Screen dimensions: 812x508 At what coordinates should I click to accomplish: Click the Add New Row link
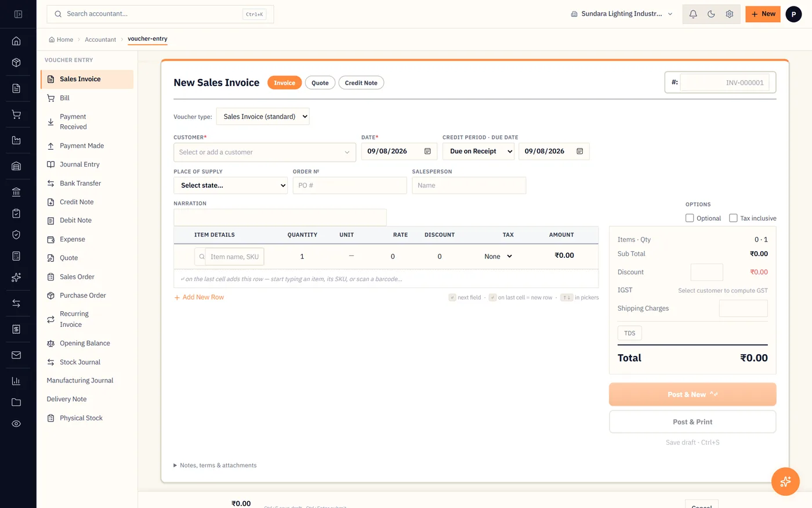(199, 297)
